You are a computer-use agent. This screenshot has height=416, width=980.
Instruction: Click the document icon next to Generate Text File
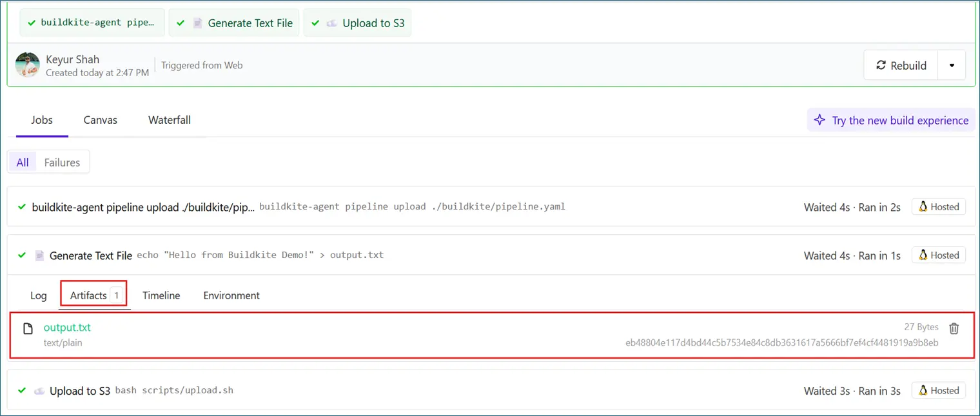(39, 255)
